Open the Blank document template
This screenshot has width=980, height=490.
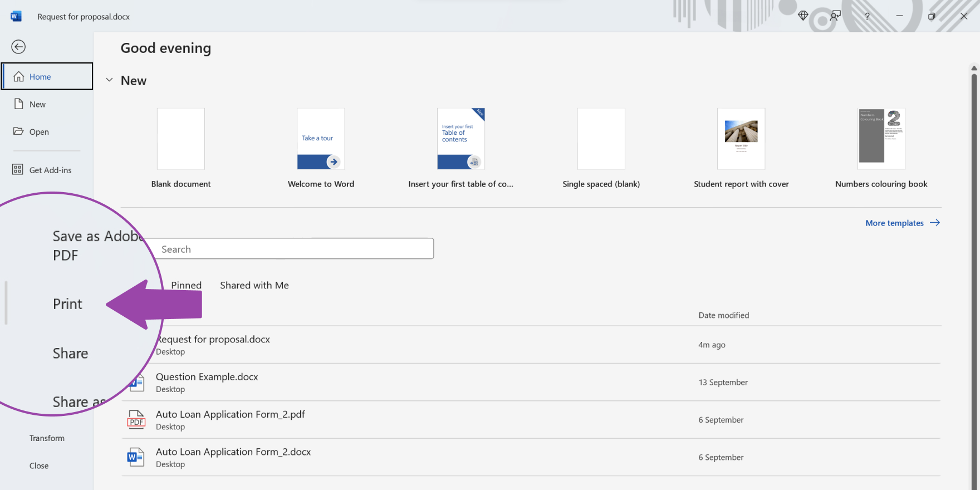tap(181, 139)
